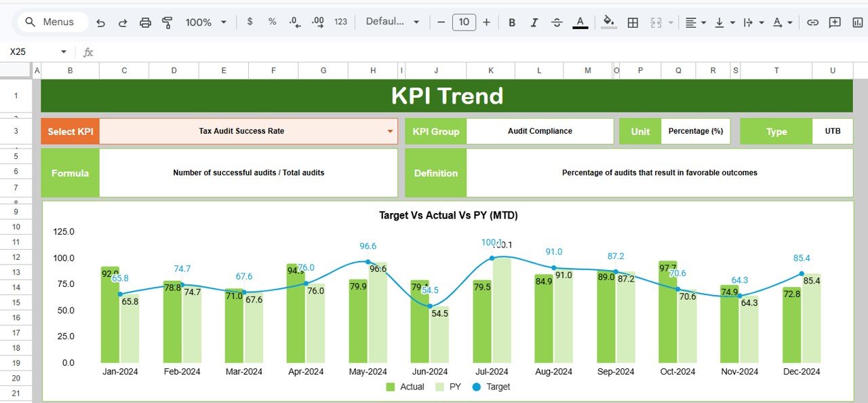This screenshot has height=403, width=868.
Task: Use the Paint format tool
Action: pos(167,22)
